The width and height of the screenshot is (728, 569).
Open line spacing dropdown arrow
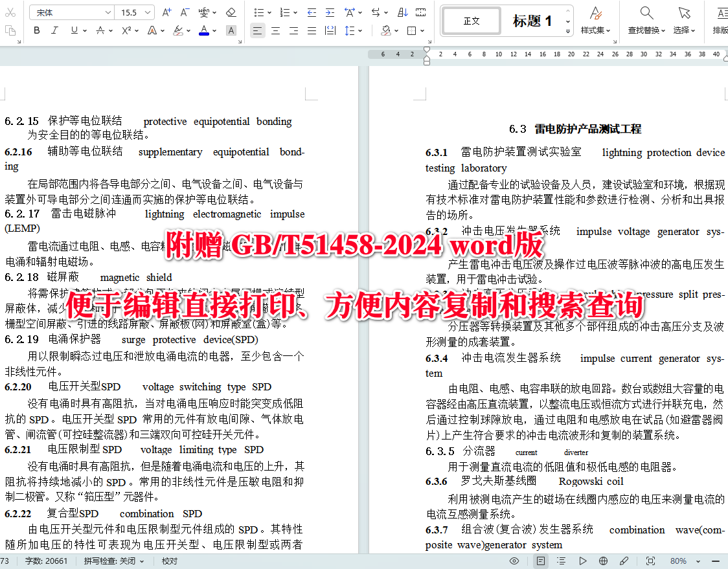360,30
